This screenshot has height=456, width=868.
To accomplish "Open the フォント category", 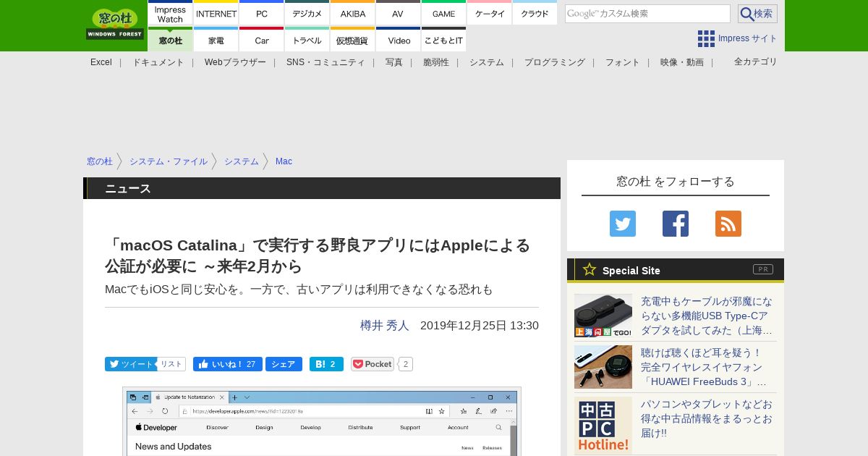I will (x=623, y=62).
